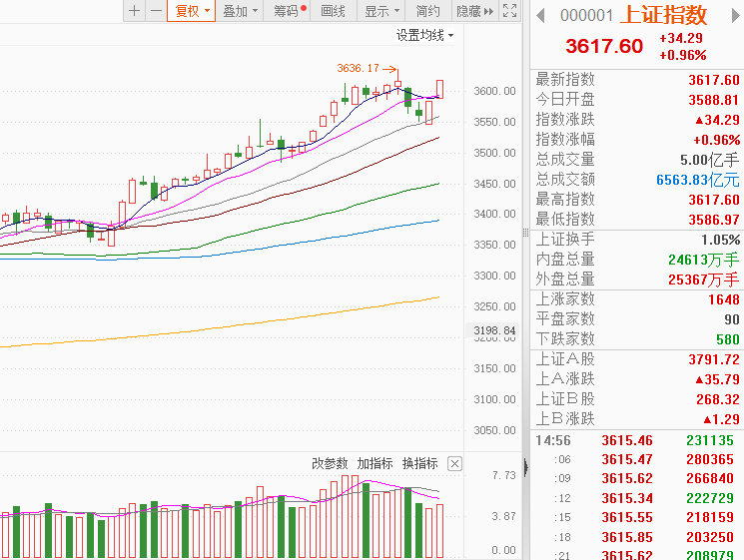Click 上证B股 value 268.32
Viewport: 744px width, 560px height.
(x=717, y=399)
